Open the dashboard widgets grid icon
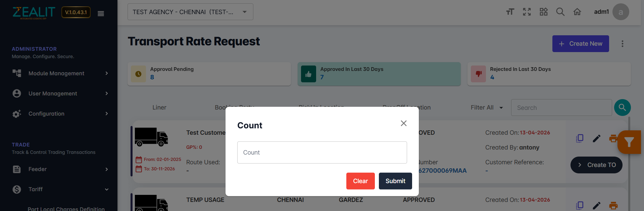This screenshot has height=211, width=644. [x=544, y=12]
